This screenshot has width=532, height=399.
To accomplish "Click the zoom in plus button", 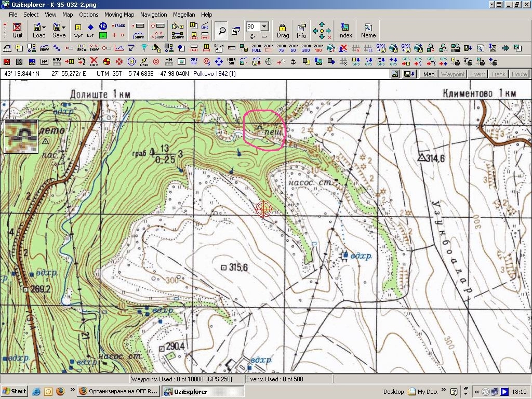I will 252,36.
